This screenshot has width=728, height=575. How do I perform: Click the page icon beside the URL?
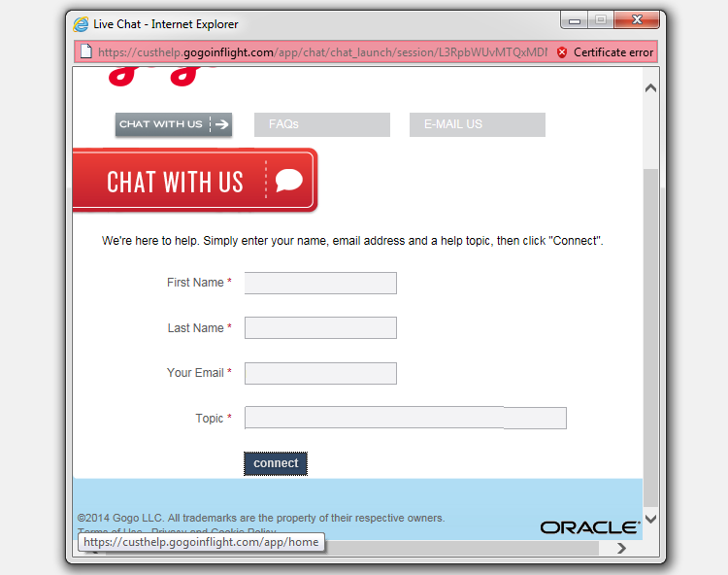coord(85,51)
